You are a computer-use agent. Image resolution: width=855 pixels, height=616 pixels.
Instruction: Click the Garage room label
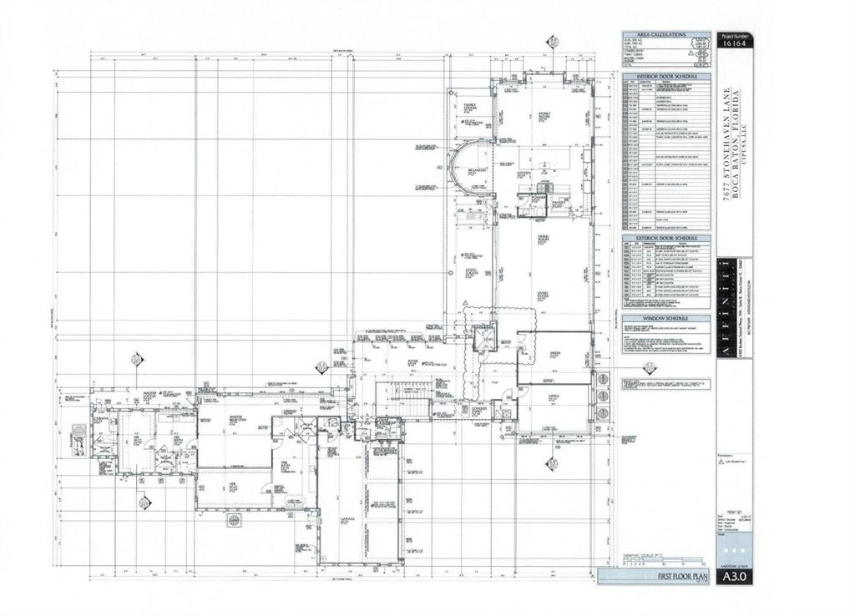347,519
